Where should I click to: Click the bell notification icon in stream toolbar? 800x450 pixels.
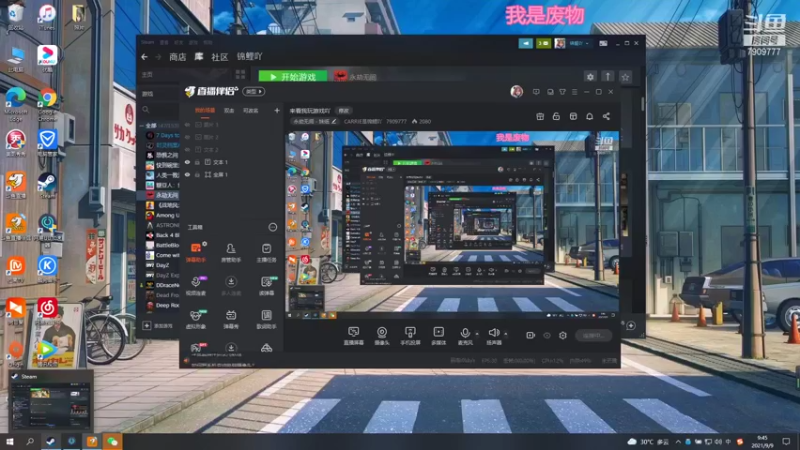[x=589, y=116]
